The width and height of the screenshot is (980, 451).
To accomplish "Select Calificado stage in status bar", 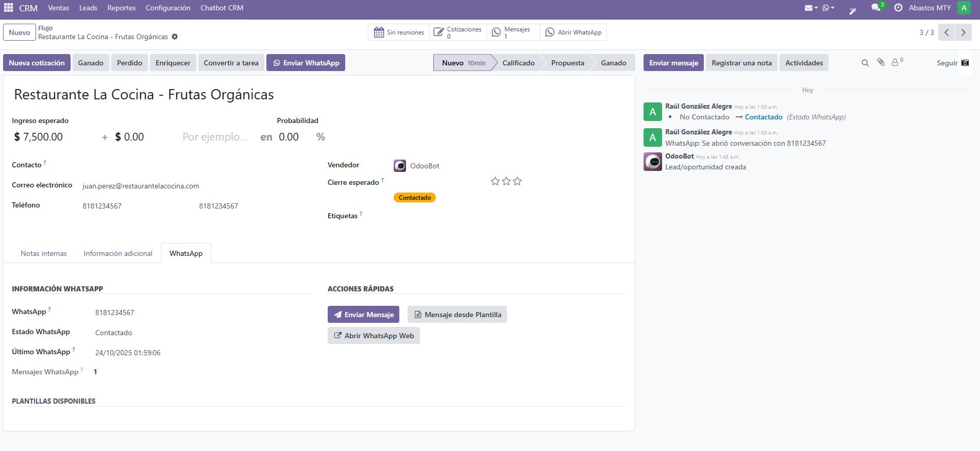I will coord(518,63).
